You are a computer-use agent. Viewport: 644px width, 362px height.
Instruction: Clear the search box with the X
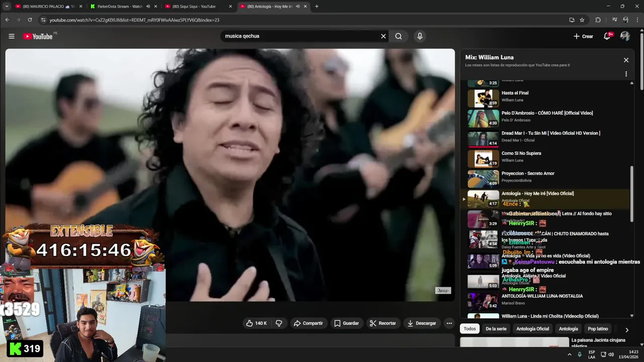point(383,36)
